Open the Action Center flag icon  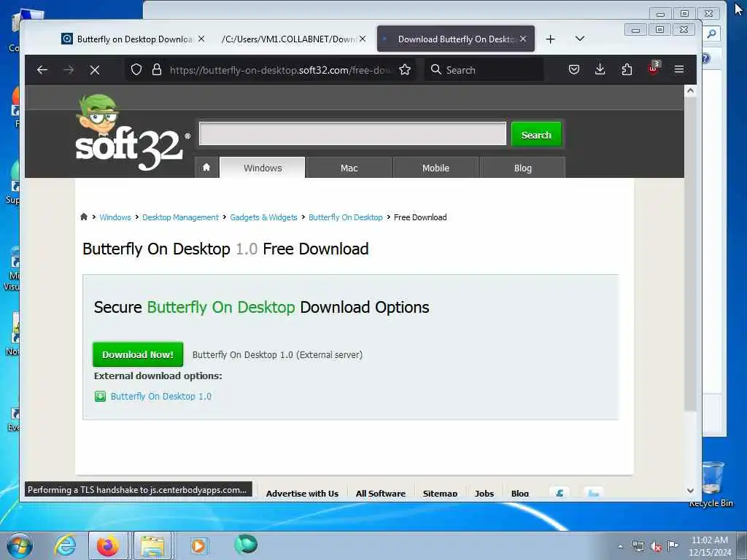[673, 546]
